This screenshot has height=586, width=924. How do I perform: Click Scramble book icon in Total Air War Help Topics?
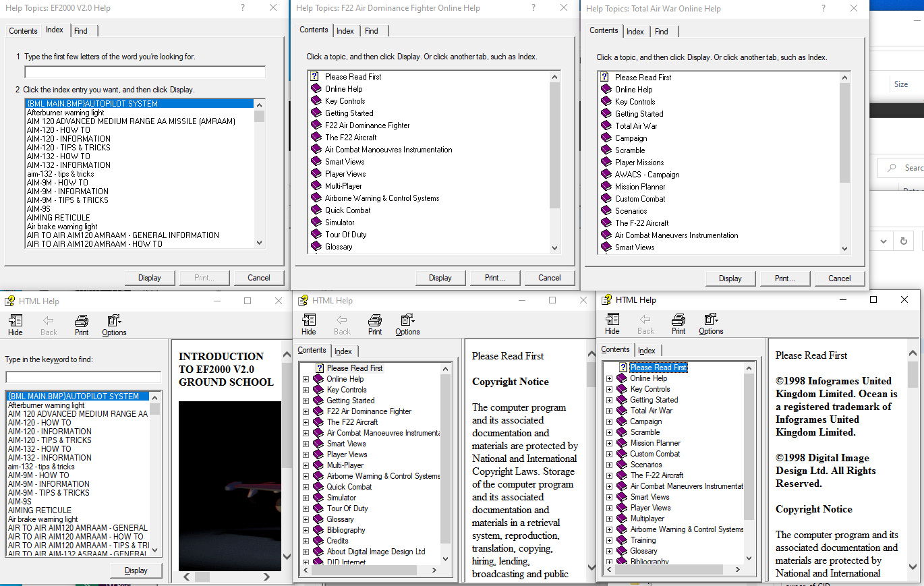606,150
